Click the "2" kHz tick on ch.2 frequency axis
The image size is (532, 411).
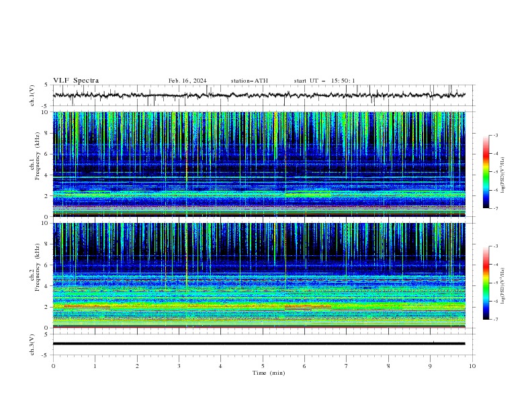(x=48, y=307)
